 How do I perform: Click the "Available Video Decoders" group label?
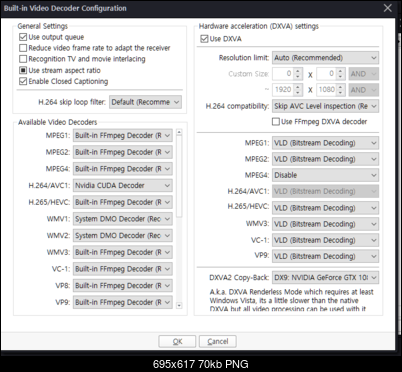click(57, 122)
